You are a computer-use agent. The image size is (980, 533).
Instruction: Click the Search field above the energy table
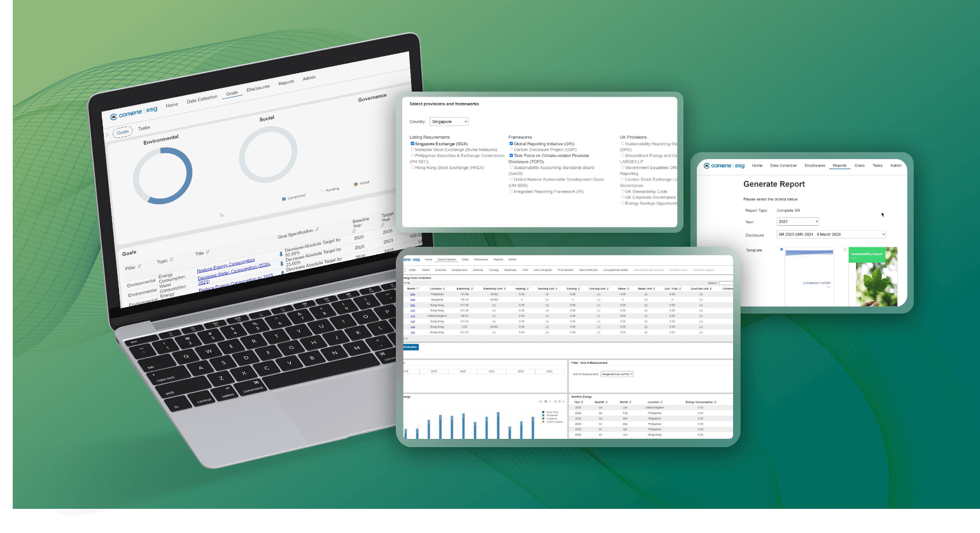click(725, 283)
